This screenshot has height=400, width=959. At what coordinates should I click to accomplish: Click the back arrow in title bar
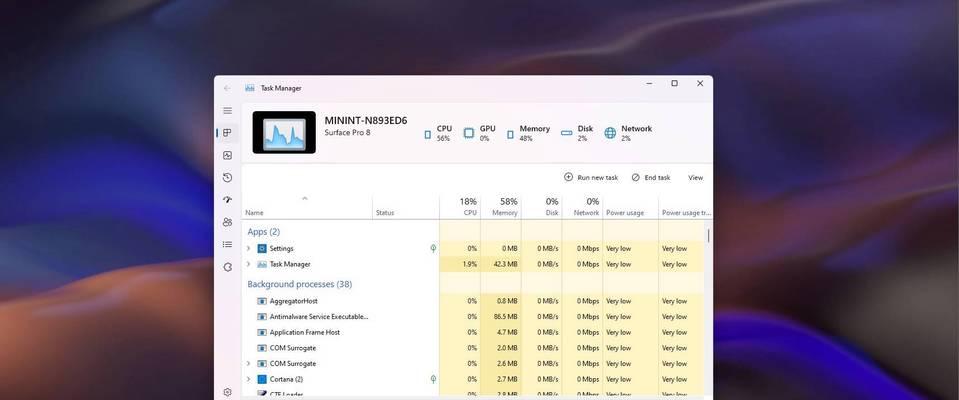(228, 88)
